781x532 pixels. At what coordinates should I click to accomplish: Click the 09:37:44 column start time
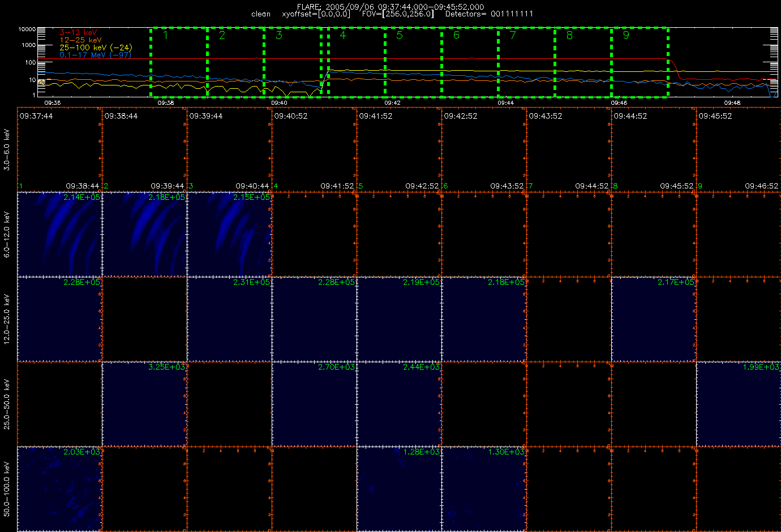(x=36, y=116)
